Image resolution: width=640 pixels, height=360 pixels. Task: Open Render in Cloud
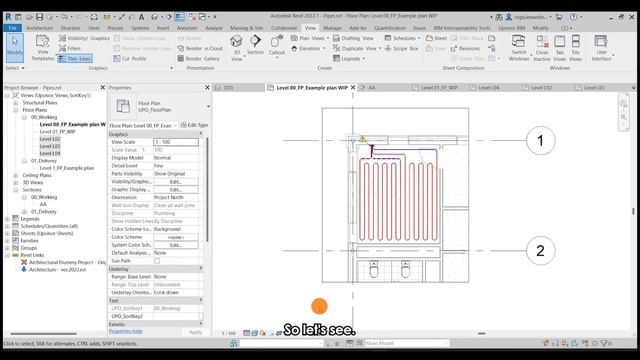pos(200,48)
